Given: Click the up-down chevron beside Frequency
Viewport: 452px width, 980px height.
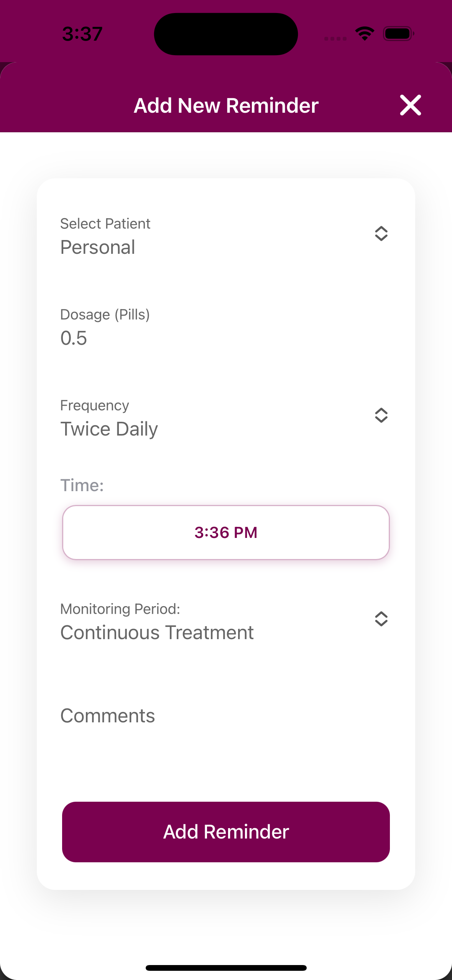Looking at the screenshot, I should [381, 415].
